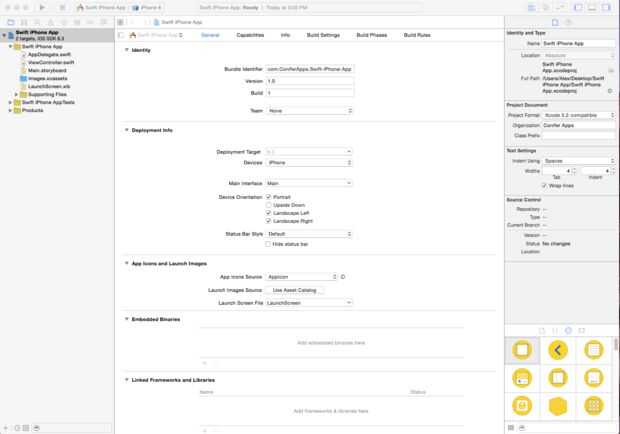Screen dimensions: 620x434
Task: Collapse the Identity section
Action: click(127, 50)
